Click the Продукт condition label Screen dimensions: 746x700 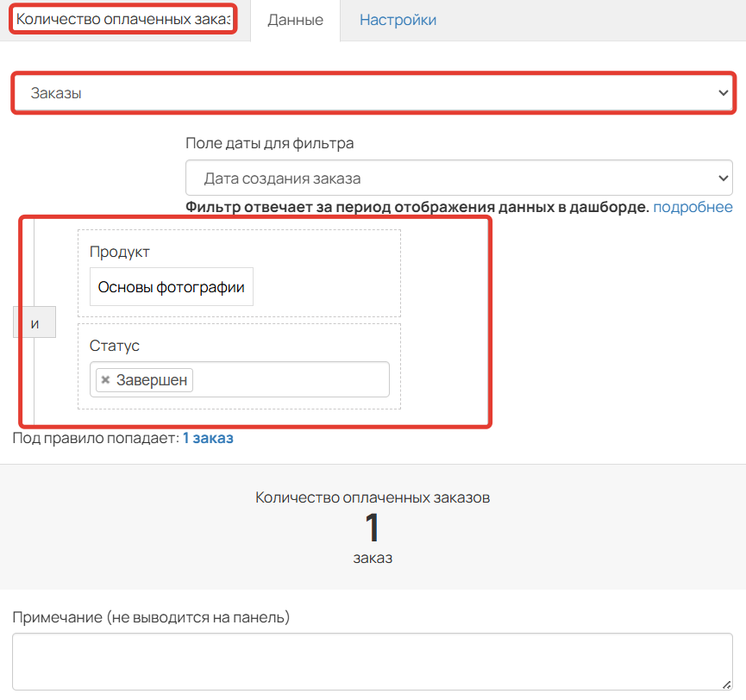click(x=119, y=252)
